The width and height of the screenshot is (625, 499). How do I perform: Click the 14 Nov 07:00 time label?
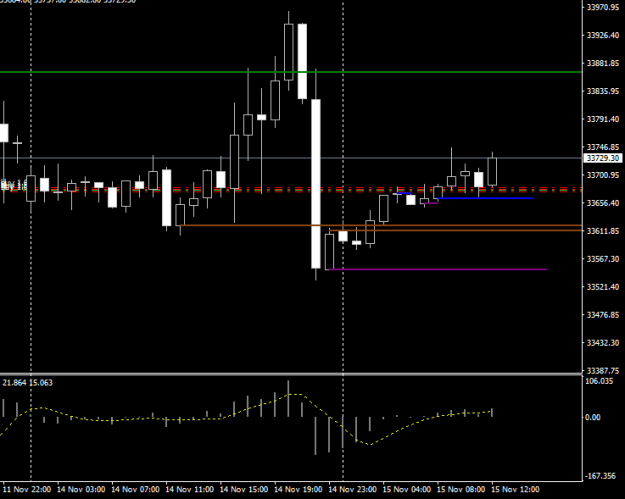135,489
